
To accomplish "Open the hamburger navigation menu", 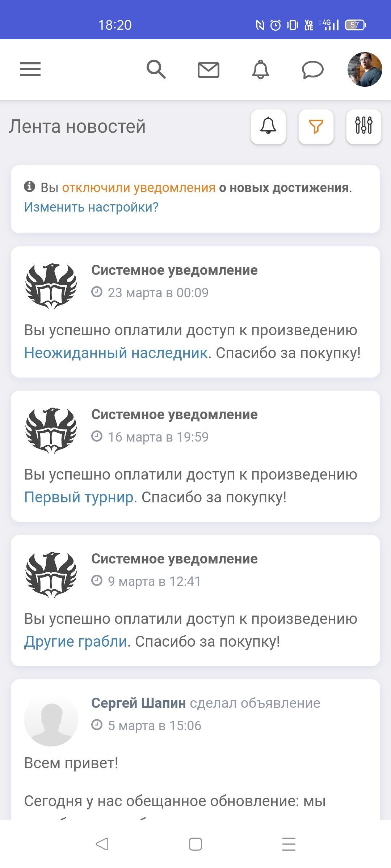I will pos(30,69).
